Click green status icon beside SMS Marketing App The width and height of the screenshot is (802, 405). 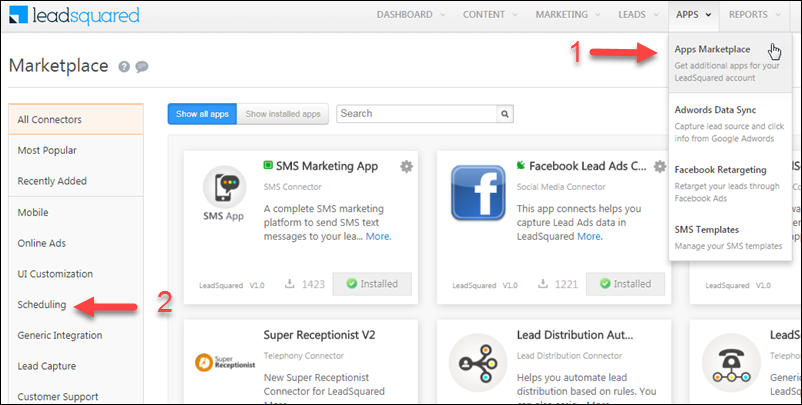coord(268,165)
